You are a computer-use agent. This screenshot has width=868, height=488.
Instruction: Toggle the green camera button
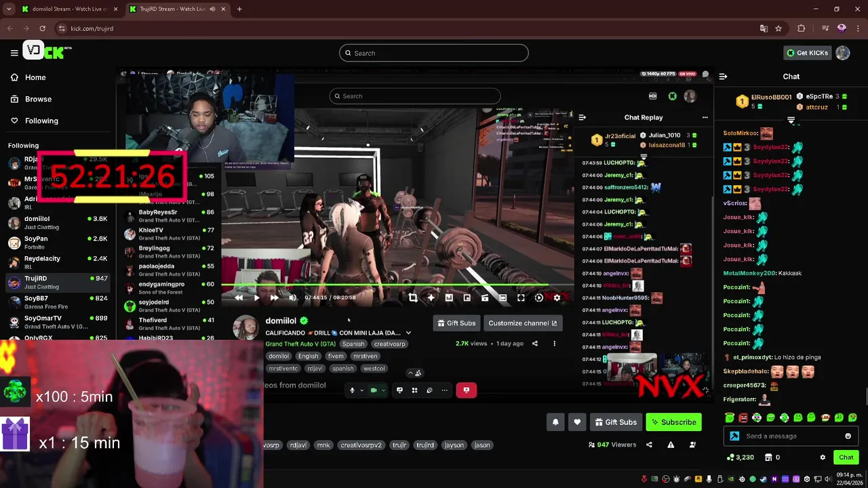point(374,390)
